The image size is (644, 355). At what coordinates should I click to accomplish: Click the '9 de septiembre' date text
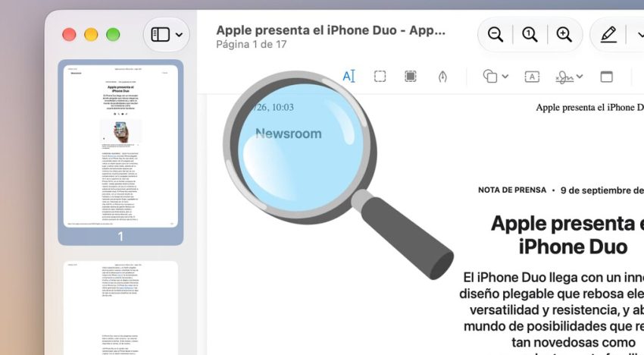[602, 190]
